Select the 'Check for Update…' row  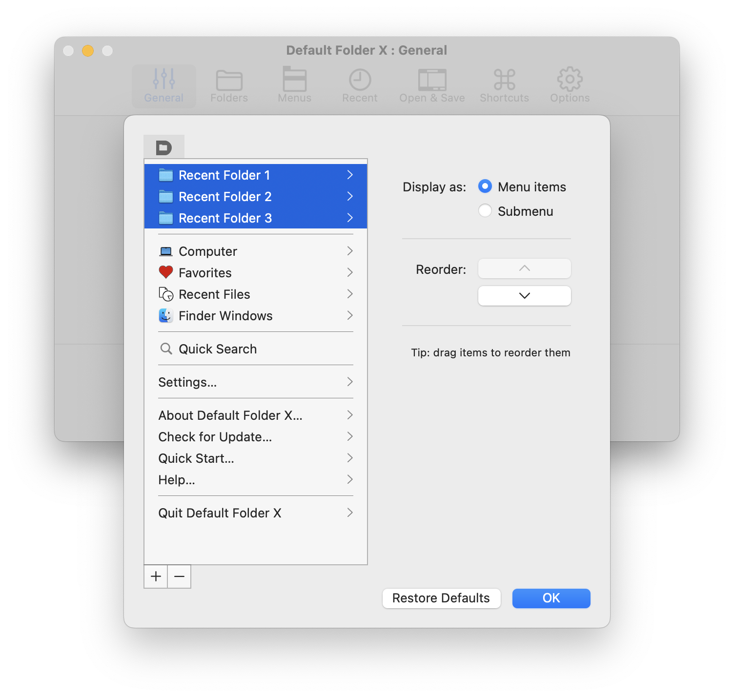point(256,436)
